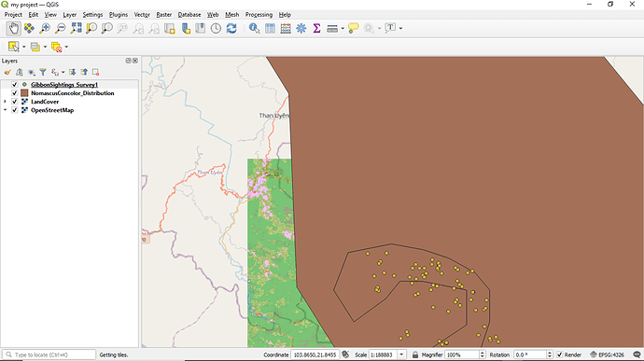
Task: Click the Statistical Summary sigma icon
Action: coord(316,28)
